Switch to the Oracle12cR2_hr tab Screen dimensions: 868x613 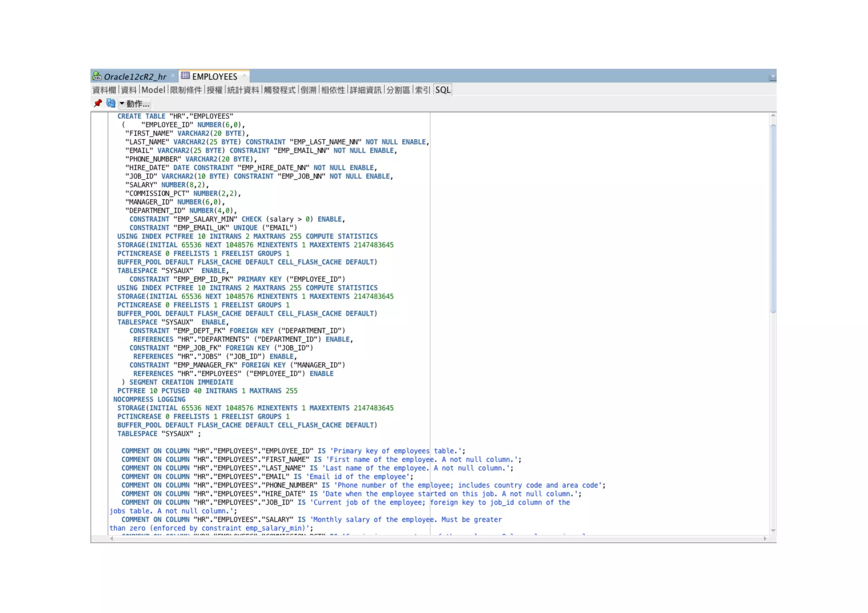pyautogui.click(x=135, y=77)
